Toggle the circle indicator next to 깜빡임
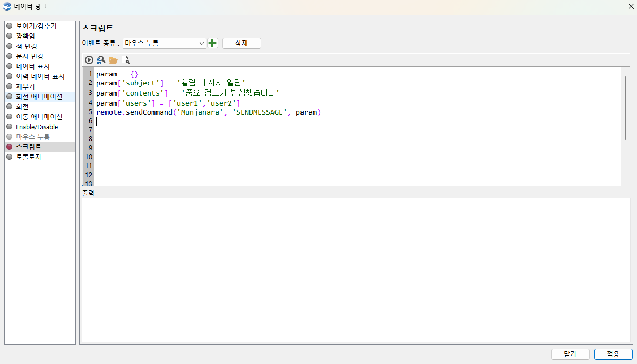637x364 pixels. click(9, 36)
